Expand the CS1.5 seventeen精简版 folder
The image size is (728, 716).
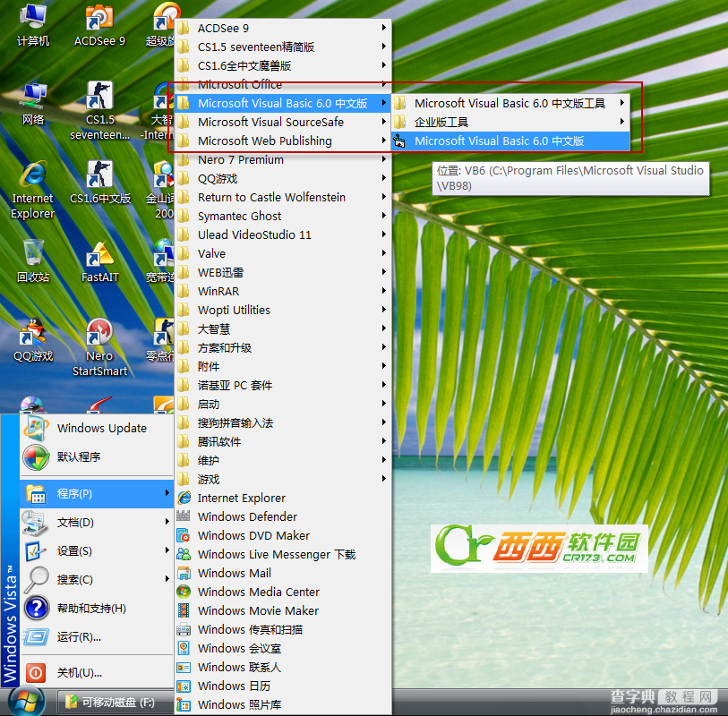283,47
